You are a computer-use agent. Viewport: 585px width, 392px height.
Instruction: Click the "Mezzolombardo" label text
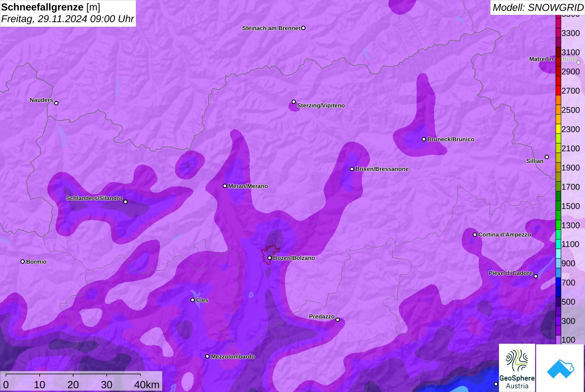tap(233, 356)
